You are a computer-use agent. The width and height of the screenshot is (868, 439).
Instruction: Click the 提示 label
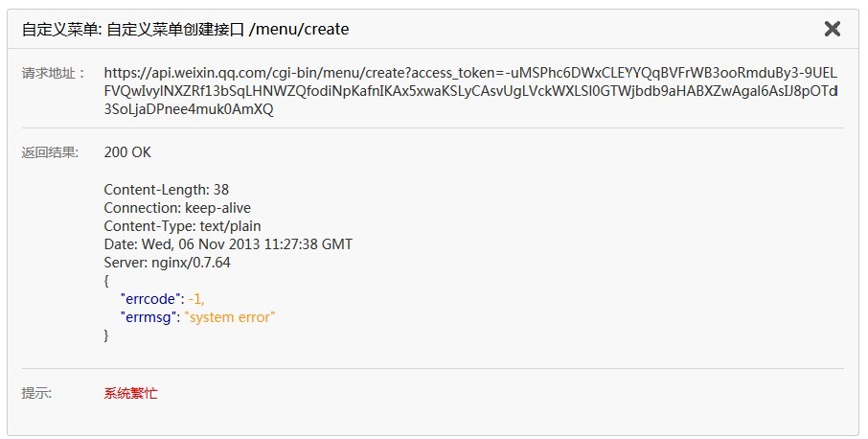click(x=37, y=393)
